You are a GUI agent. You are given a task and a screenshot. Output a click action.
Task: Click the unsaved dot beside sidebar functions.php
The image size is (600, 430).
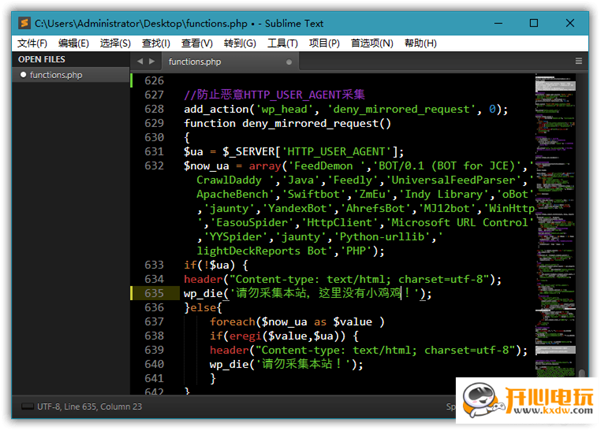tap(23, 75)
